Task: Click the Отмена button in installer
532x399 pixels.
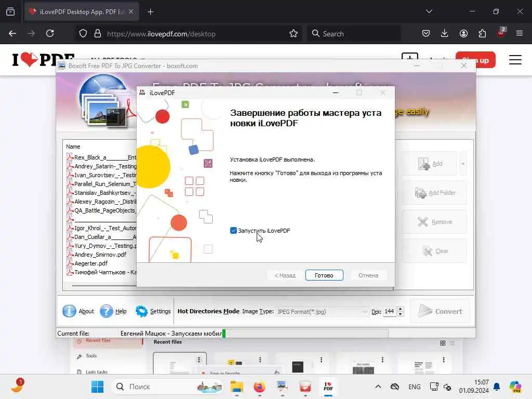Action: [x=368, y=275]
